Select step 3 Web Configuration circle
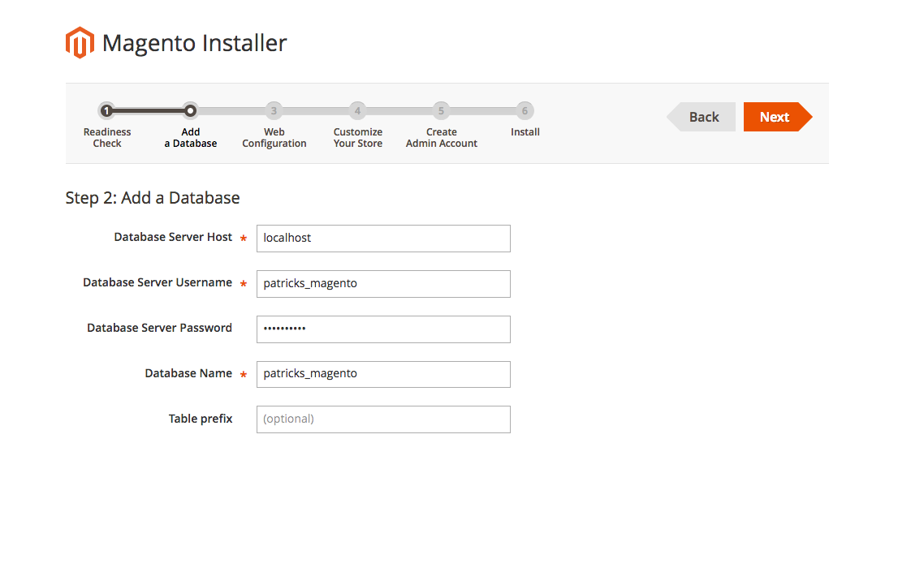 (x=274, y=110)
